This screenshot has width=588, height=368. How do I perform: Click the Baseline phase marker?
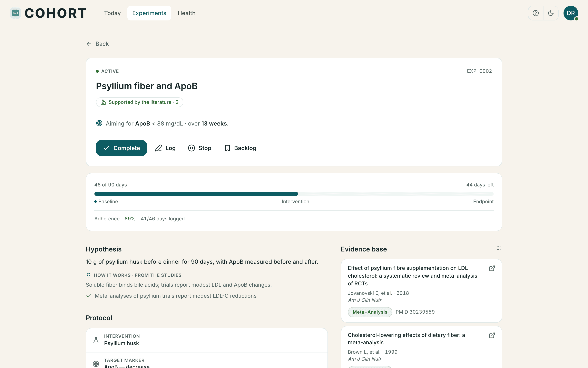pyautogui.click(x=106, y=202)
